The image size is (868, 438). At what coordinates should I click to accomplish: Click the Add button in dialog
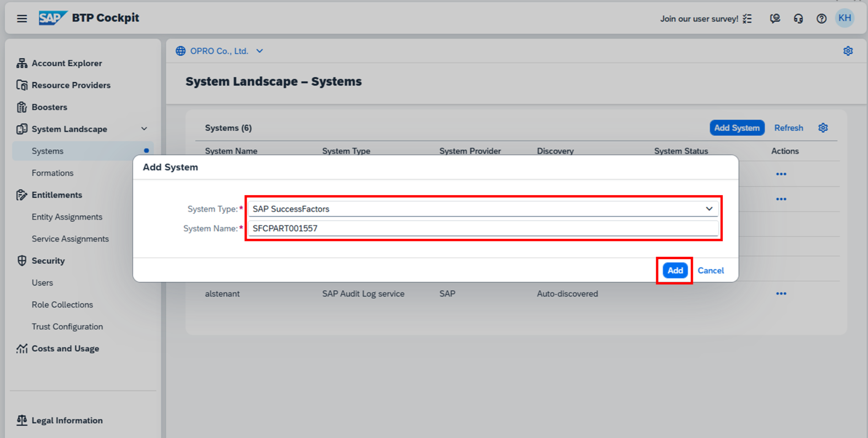[x=675, y=271]
